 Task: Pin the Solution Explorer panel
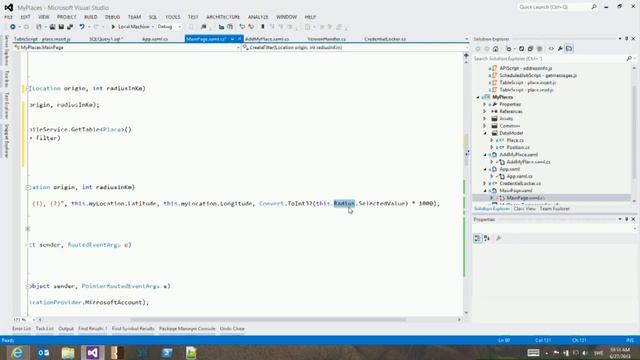(627, 39)
